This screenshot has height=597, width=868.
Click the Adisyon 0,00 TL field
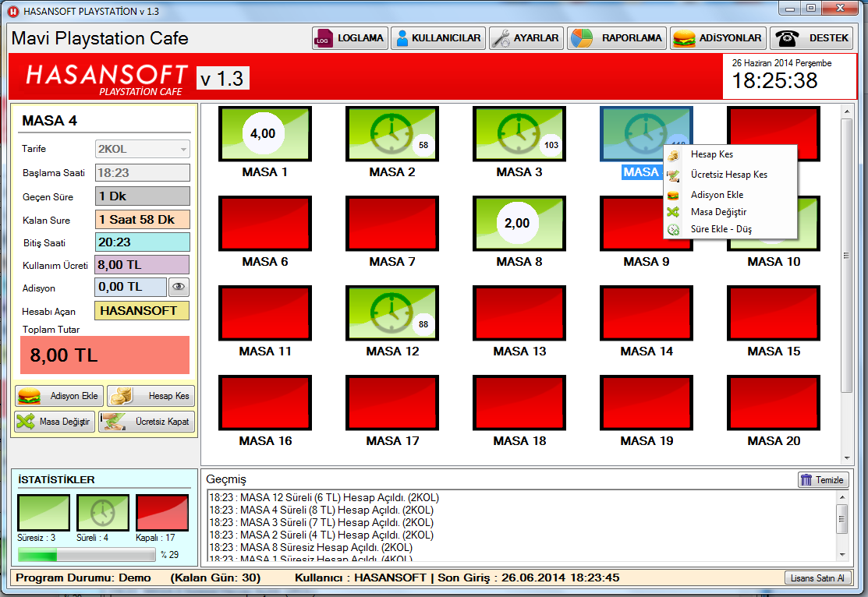tap(131, 287)
